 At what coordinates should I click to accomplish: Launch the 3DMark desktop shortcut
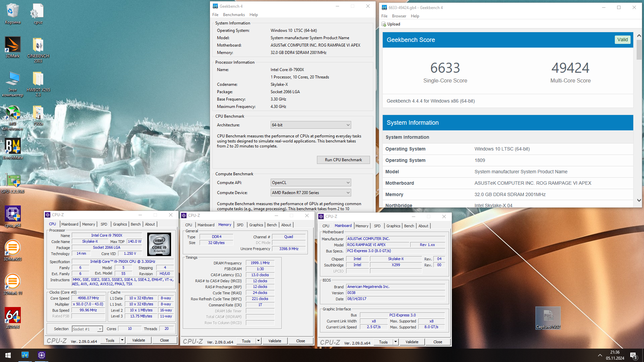(13, 47)
